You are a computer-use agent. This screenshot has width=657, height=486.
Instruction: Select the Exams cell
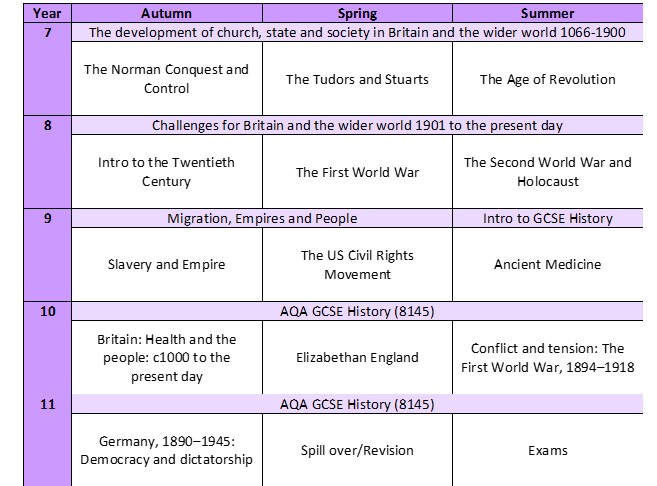548,450
